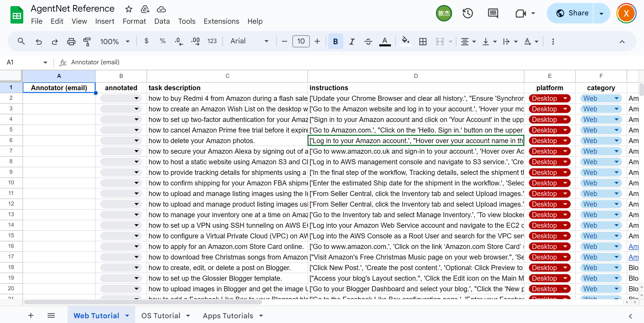Open the fill color picker
This screenshot has height=323, width=644.
pos(405,41)
